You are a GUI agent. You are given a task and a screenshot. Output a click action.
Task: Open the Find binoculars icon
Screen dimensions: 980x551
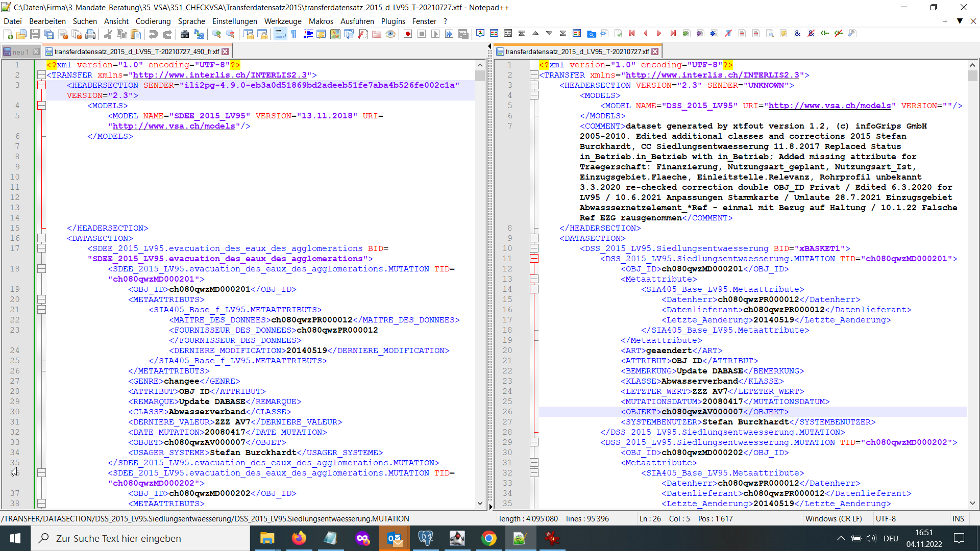click(185, 34)
